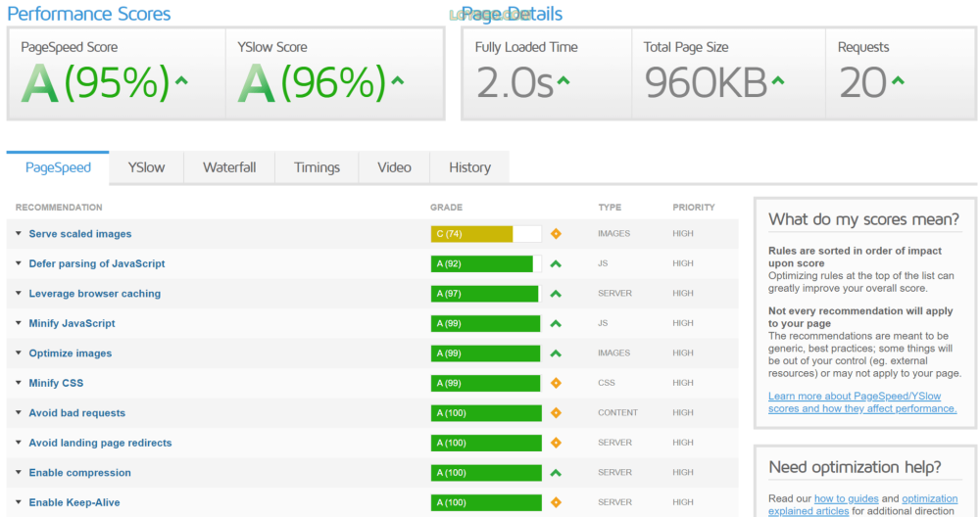Viewport: 980px width, 517px height.
Task: Switch to the Video tab
Action: [x=394, y=167]
